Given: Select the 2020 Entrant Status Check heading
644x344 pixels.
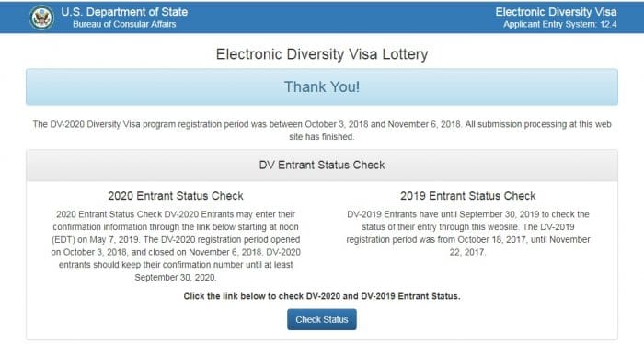Looking at the screenshot, I should 176,196.
